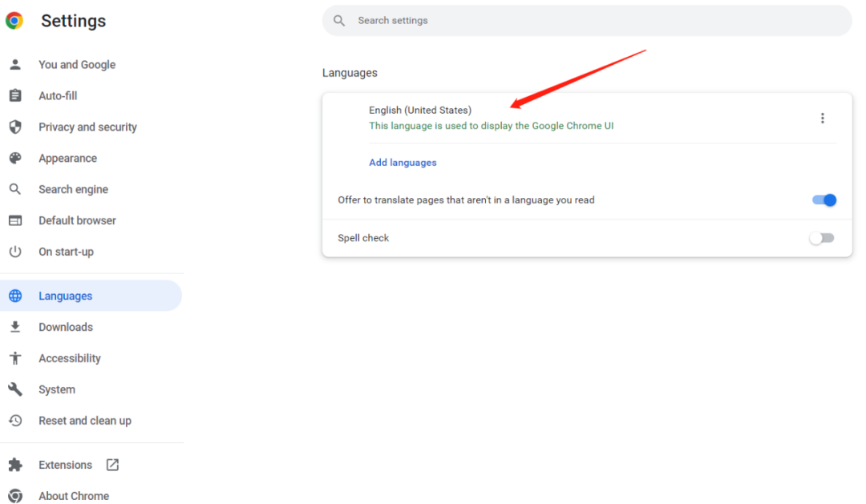Screen dimensions: 866x504
Task: Click the Auto-fill sidebar icon
Action: [x=17, y=95]
